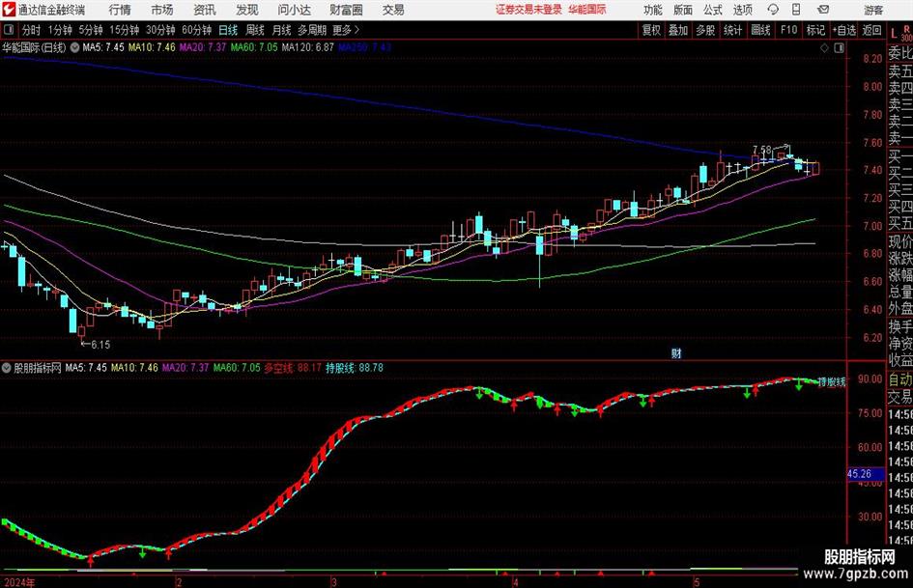The width and height of the screenshot is (913, 588).
Task: Click the MA120: 6.87 label
Action: pos(308,47)
